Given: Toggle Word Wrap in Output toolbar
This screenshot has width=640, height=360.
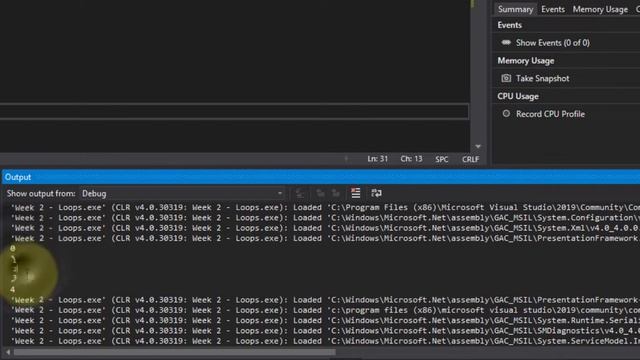Looking at the screenshot, I should pyautogui.click(x=376, y=193).
